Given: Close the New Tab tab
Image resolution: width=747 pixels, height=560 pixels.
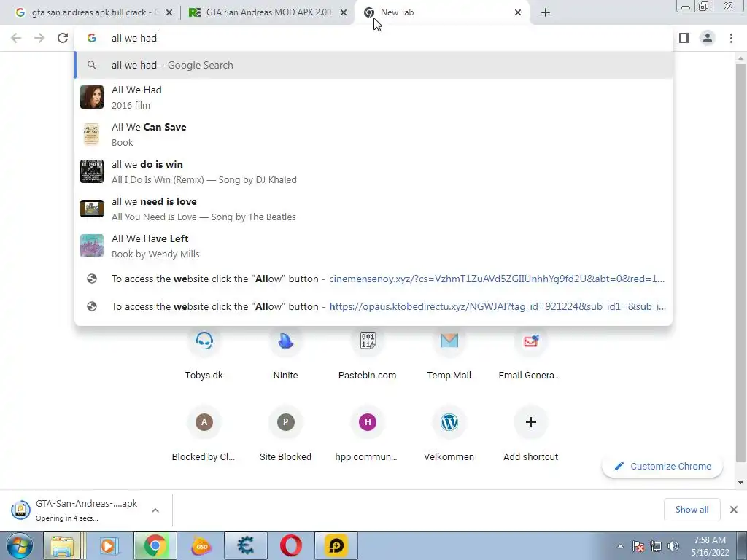Looking at the screenshot, I should (x=518, y=13).
